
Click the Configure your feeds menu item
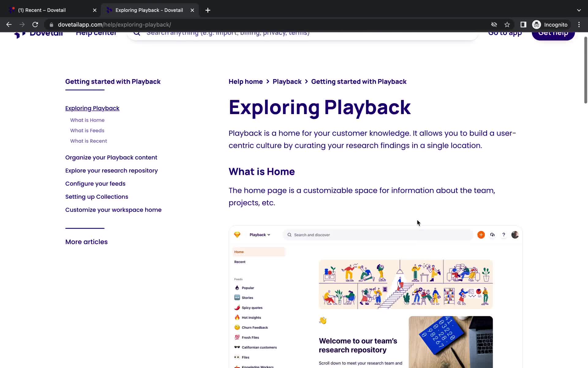[95, 183]
